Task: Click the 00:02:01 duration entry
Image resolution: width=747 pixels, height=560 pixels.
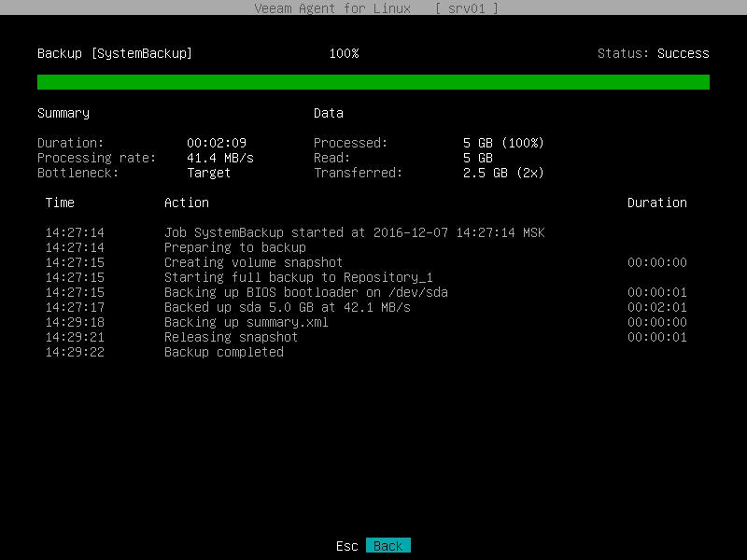Action: (657, 307)
